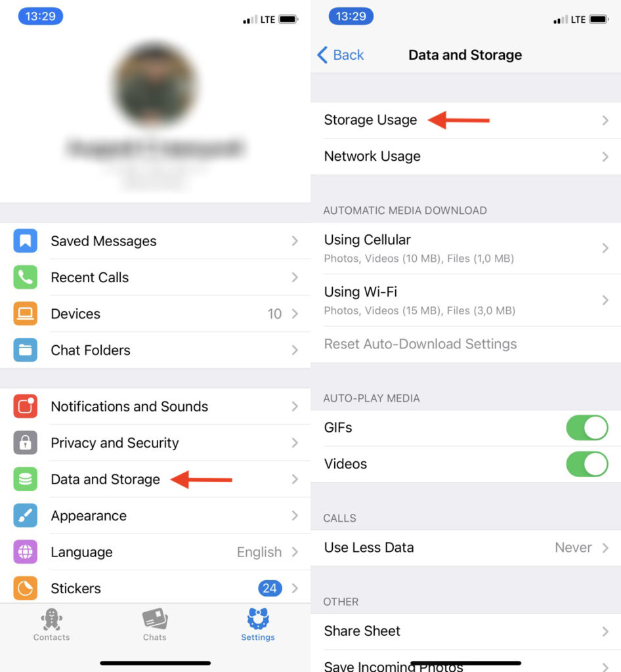Select the Chat Folders folder icon
Viewport: 621px width, 672px height.
(x=26, y=350)
